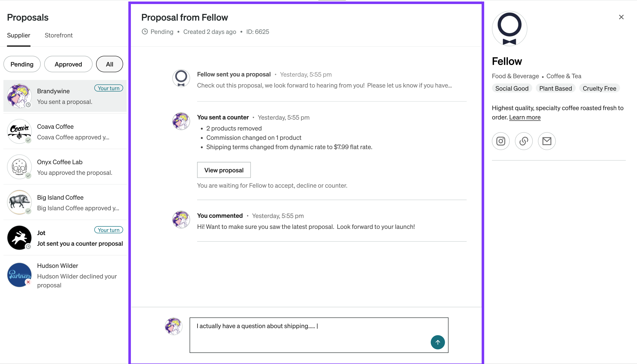Switch to the Supplier tab

[19, 35]
